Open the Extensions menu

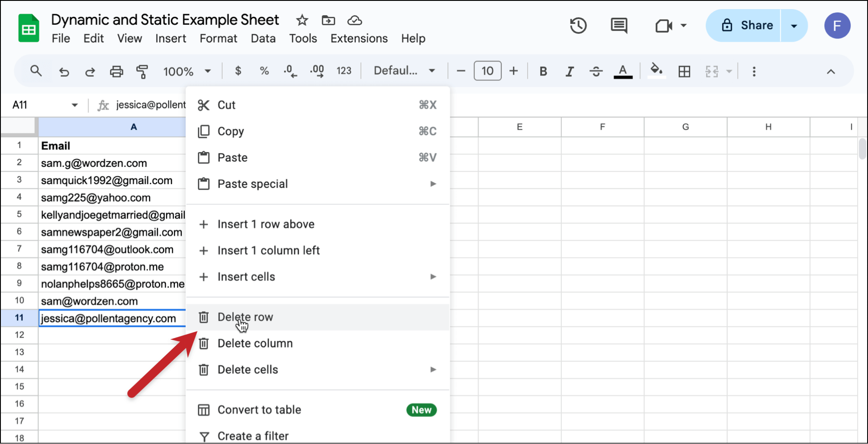coord(359,38)
